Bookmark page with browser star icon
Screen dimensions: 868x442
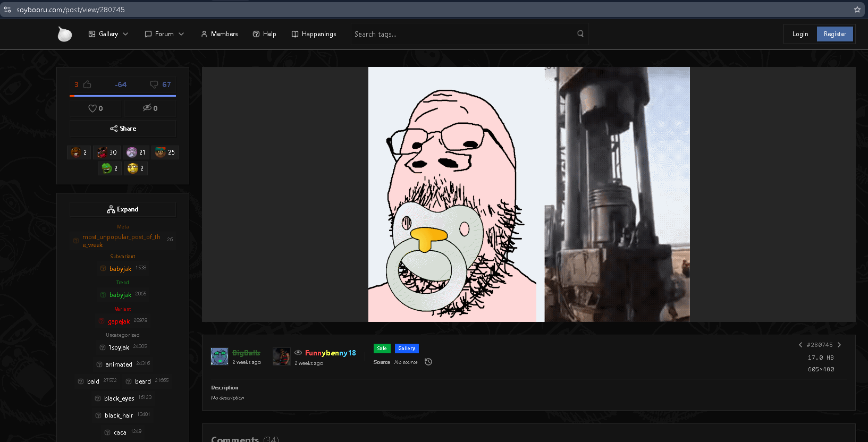[857, 10]
